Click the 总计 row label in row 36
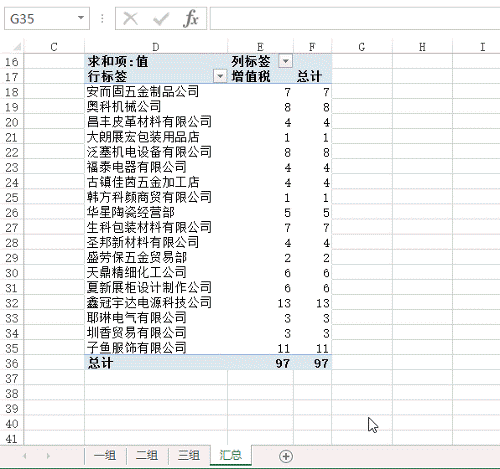The image size is (500, 469). [x=156, y=363]
